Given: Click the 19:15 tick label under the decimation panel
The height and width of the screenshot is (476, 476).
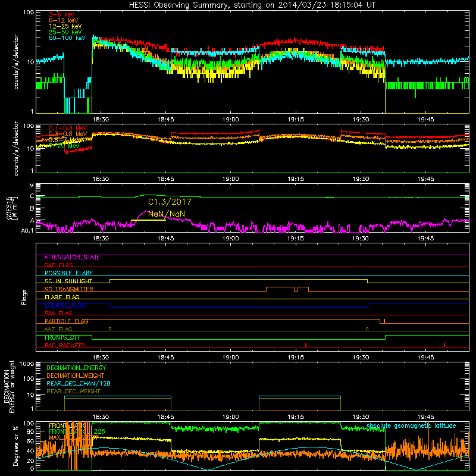Looking at the screenshot, I should coord(296,417).
